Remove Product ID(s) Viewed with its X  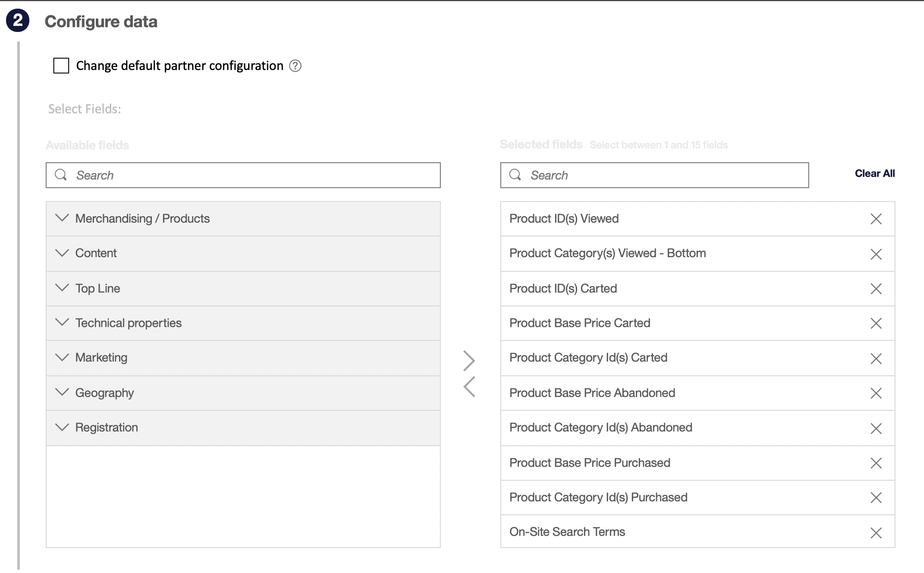point(876,219)
